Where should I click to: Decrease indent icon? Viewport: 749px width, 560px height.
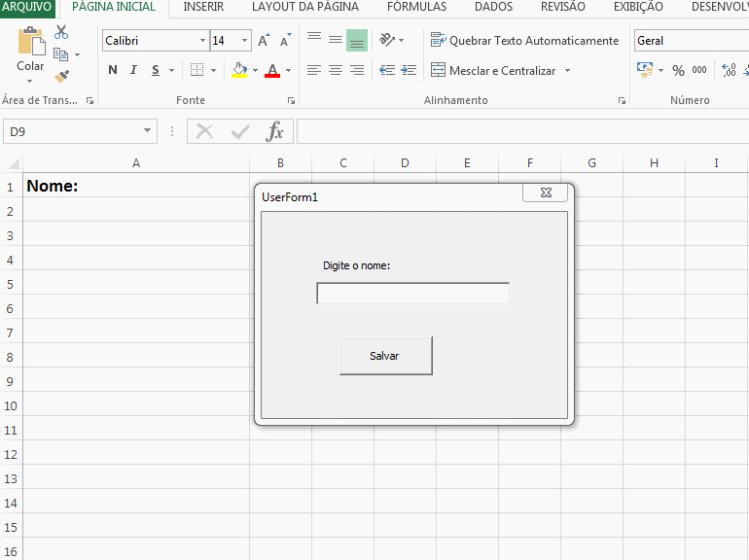click(387, 70)
